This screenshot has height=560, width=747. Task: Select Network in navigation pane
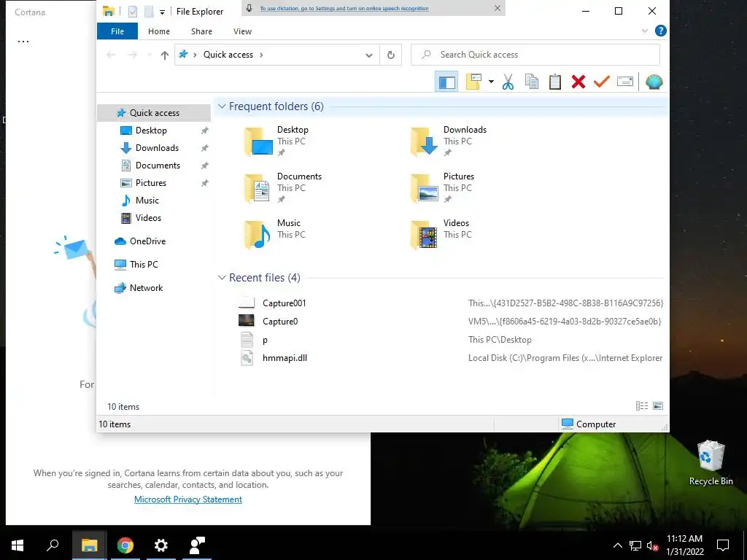(x=146, y=288)
